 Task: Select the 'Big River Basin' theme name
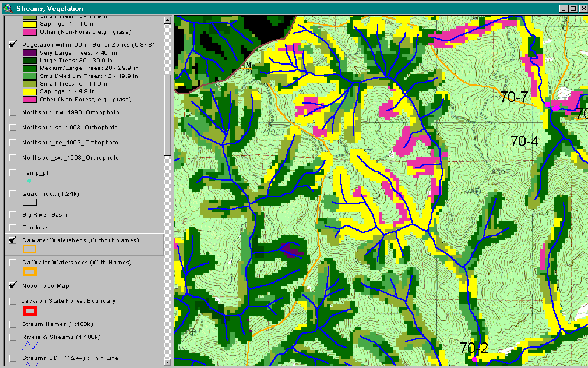[x=45, y=215]
